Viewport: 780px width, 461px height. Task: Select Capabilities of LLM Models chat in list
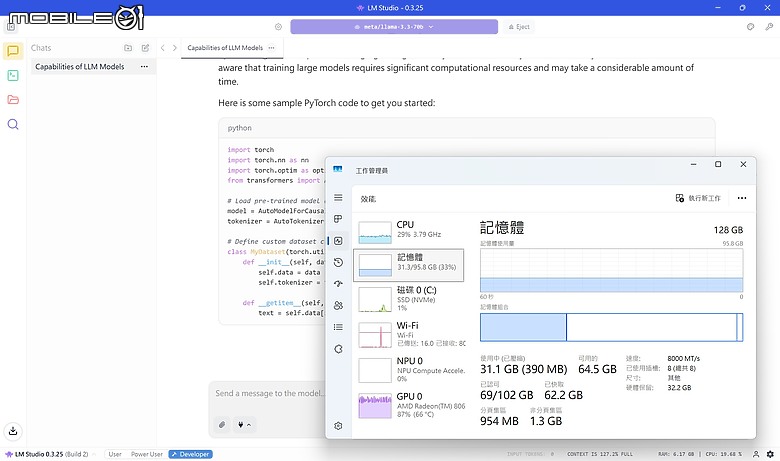click(94, 67)
